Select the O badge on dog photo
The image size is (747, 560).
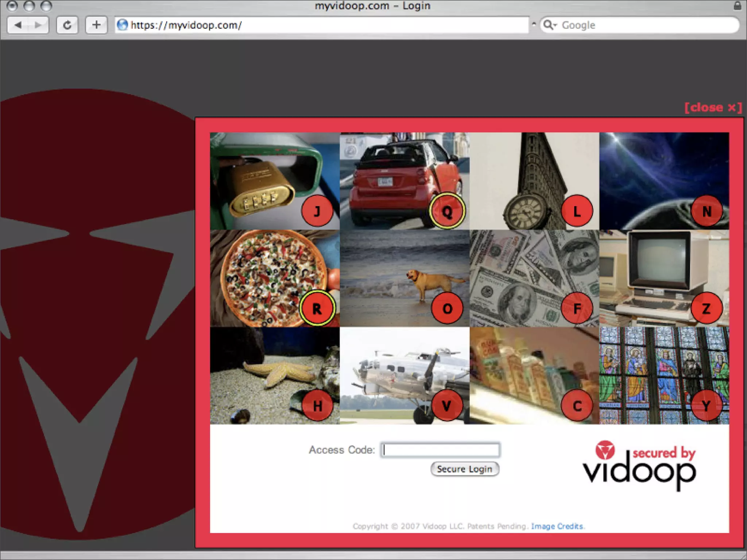click(x=447, y=308)
